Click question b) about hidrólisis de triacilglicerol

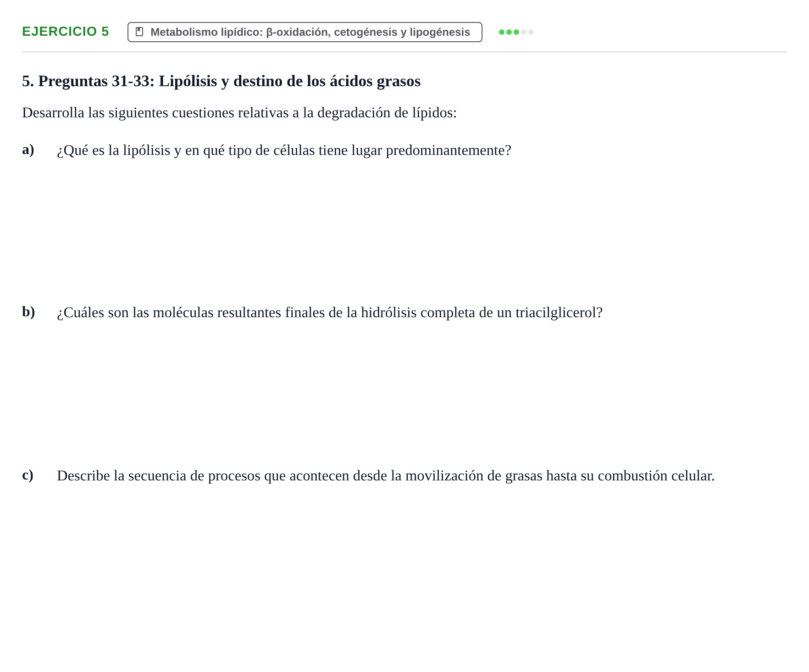330,313
